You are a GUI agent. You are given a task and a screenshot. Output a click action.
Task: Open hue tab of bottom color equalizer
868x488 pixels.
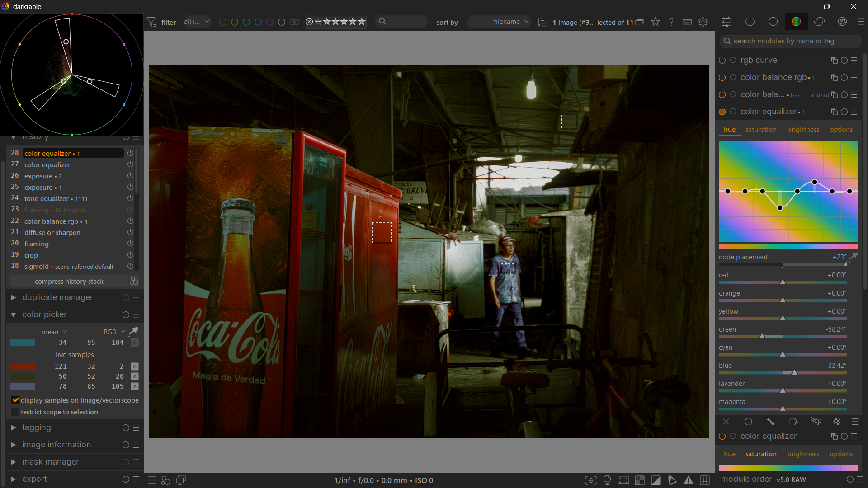730,454
